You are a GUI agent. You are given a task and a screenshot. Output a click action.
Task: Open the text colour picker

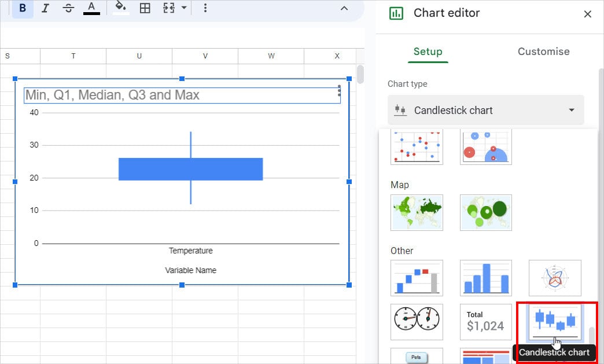93,8
